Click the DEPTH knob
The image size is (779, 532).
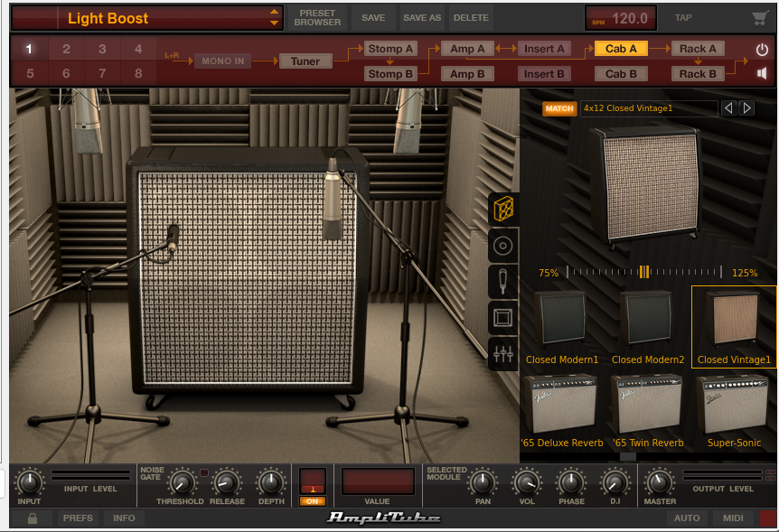pos(271,481)
